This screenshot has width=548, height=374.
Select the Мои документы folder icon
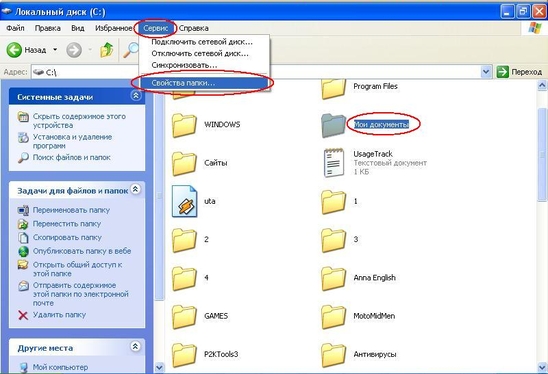click(333, 125)
